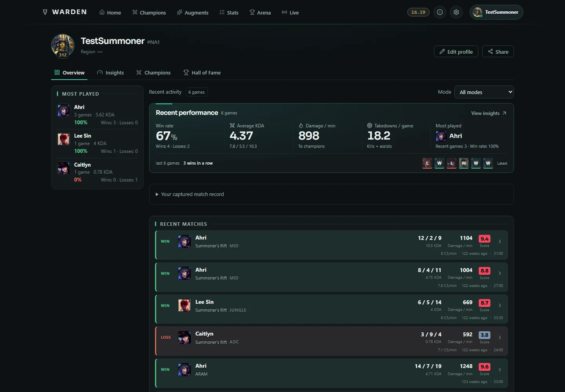Viewport: 565px width, 392px height.
Task: Click Ahri icon under Most played stat
Action: [441, 136]
